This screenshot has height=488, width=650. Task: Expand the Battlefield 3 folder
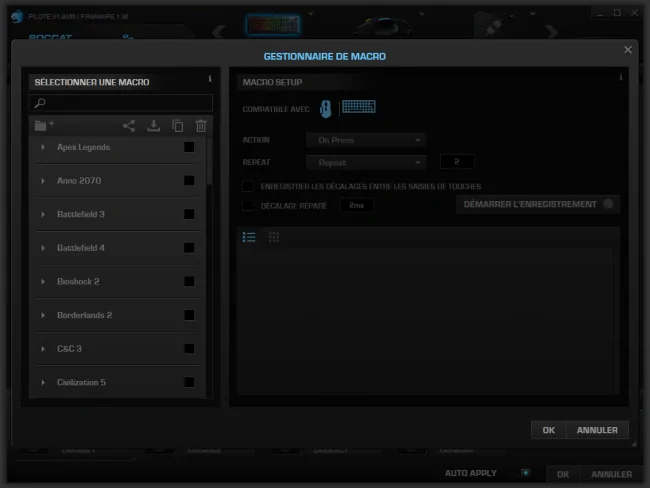point(43,214)
